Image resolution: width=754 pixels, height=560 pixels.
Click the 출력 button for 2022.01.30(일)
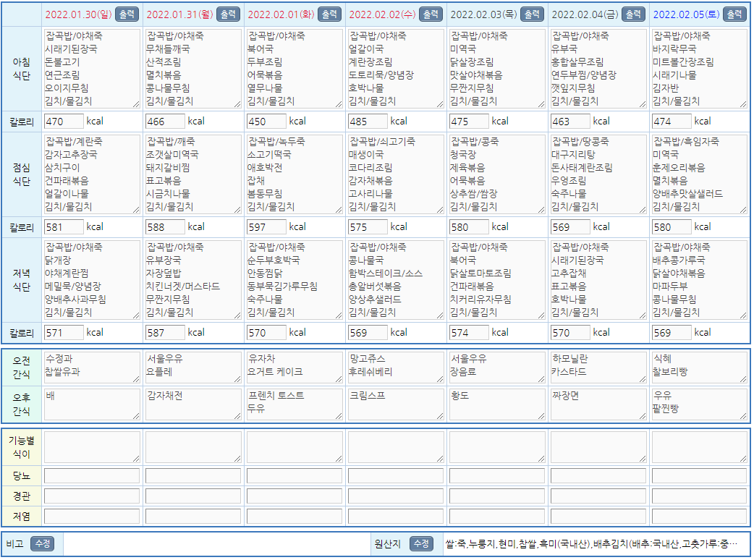point(127,14)
